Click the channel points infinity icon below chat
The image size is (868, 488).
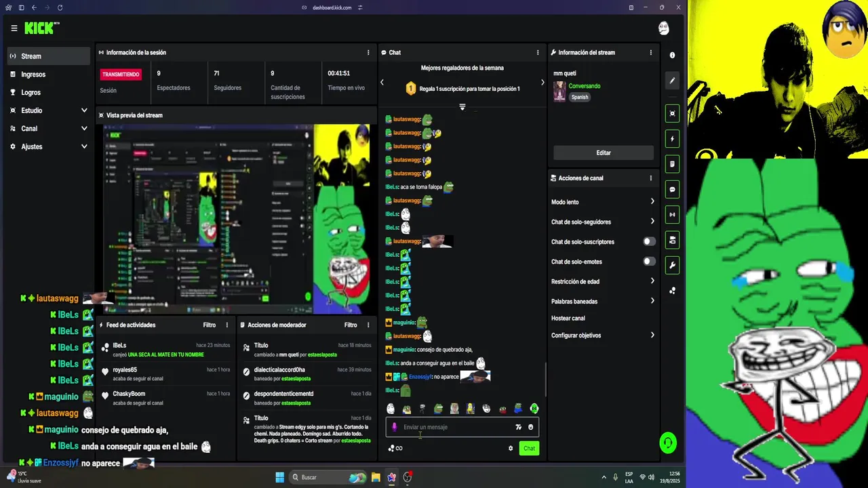point(395,448)
